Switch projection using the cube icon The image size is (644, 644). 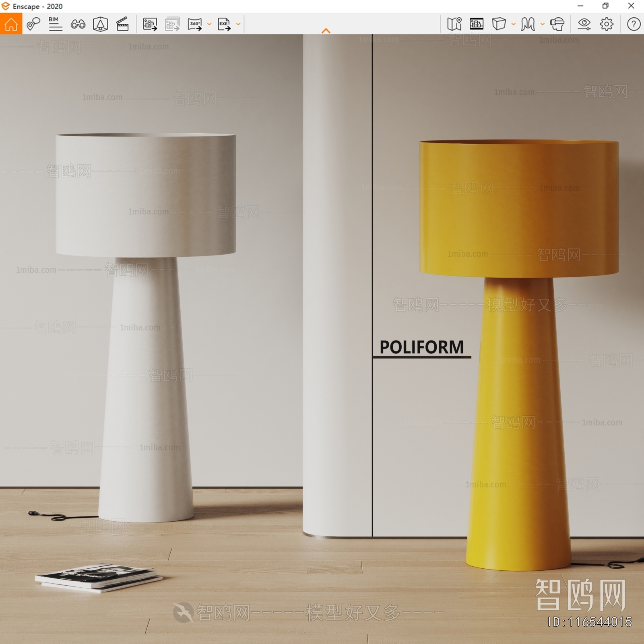[499, 25]
